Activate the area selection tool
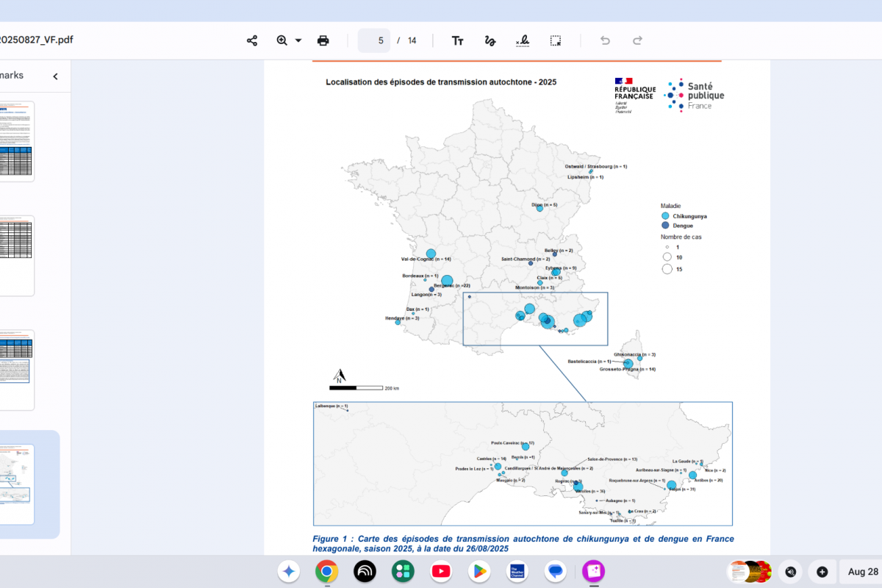Image resolution: width=882 pixels, height=588 pixels. (x=556, y=40)
